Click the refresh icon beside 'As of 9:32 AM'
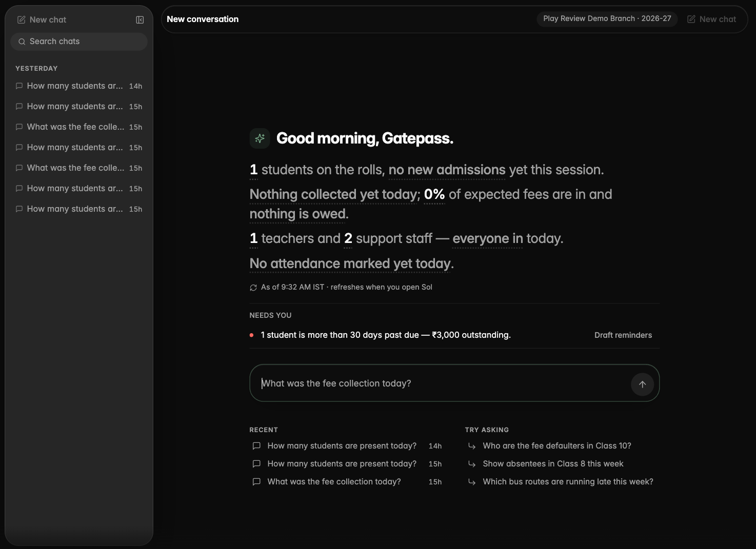The image size is (756, 549). (x=253, y=288)
